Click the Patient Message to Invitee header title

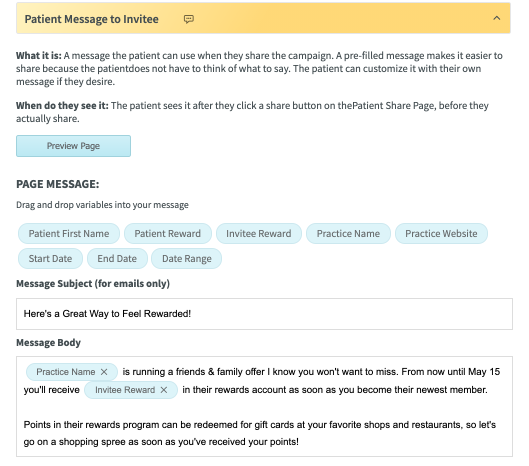point(91,19)
